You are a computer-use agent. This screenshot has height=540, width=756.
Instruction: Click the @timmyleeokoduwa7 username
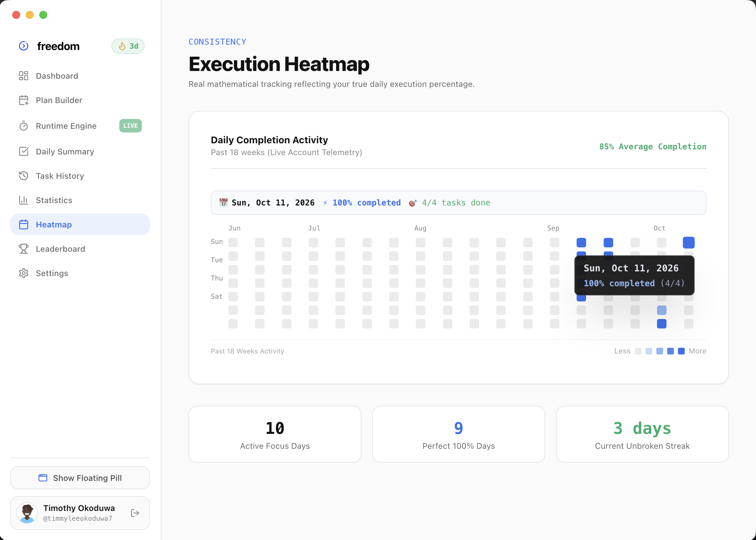pyautogui.click(x=78, y=518)
